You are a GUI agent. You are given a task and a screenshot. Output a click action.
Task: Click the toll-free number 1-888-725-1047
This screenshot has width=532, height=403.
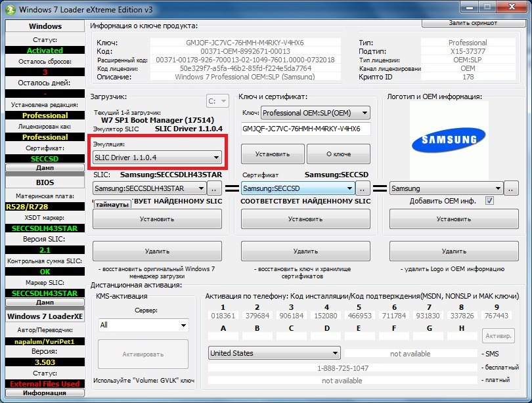[343, 368]
